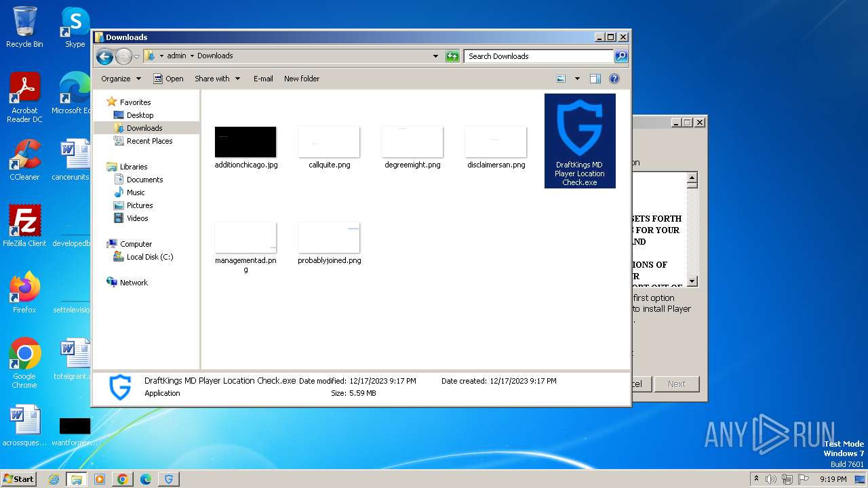Viewport: 868px width, 488px height.
Task: Open Acrobat Reader DC shortcut
Action: tap(24, 98)
